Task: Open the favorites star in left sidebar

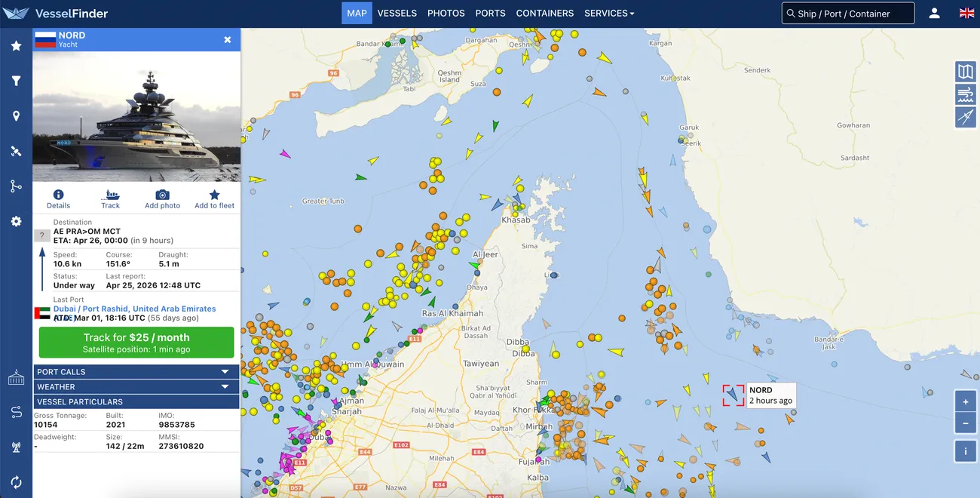Action: click(16, 46)
